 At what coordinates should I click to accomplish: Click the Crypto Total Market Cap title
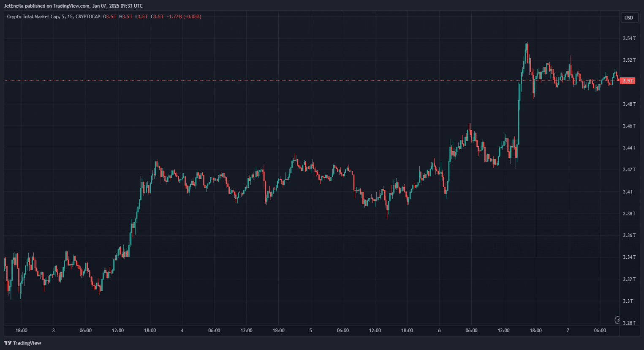point(33,17)
